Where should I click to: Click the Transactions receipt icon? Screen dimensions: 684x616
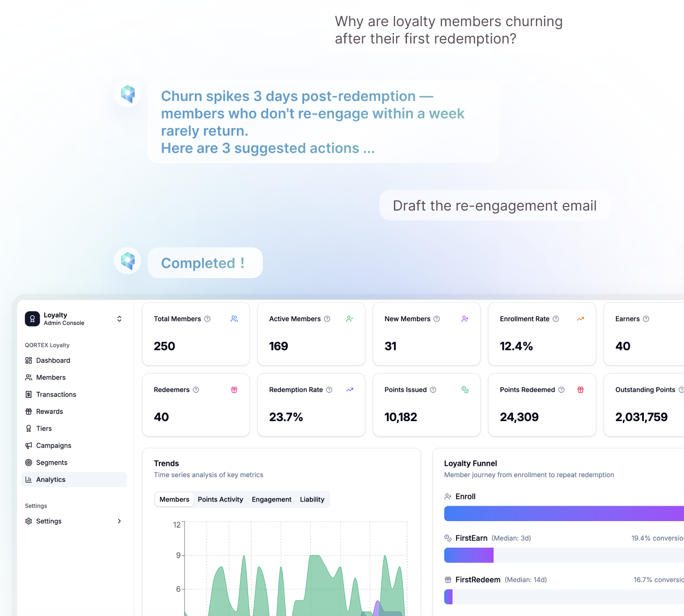point(29,394)
